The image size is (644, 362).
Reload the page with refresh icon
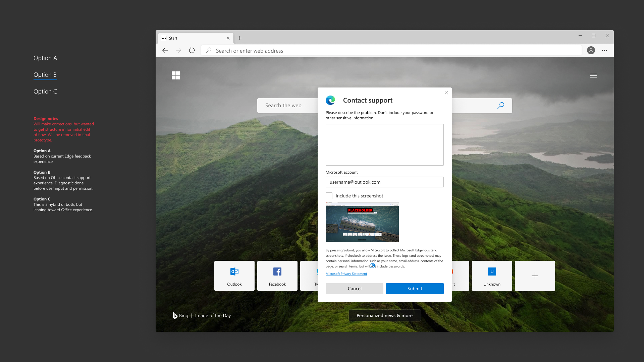click(192, 50)
